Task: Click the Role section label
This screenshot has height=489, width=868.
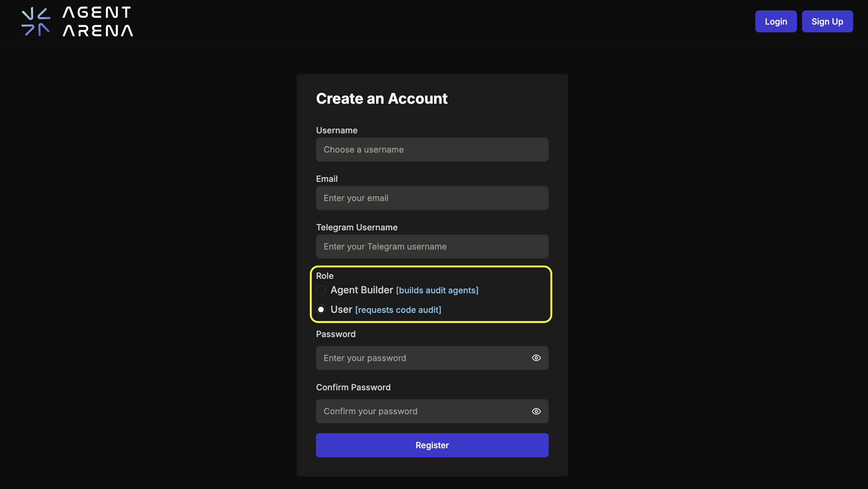Action: coord(324,275)
